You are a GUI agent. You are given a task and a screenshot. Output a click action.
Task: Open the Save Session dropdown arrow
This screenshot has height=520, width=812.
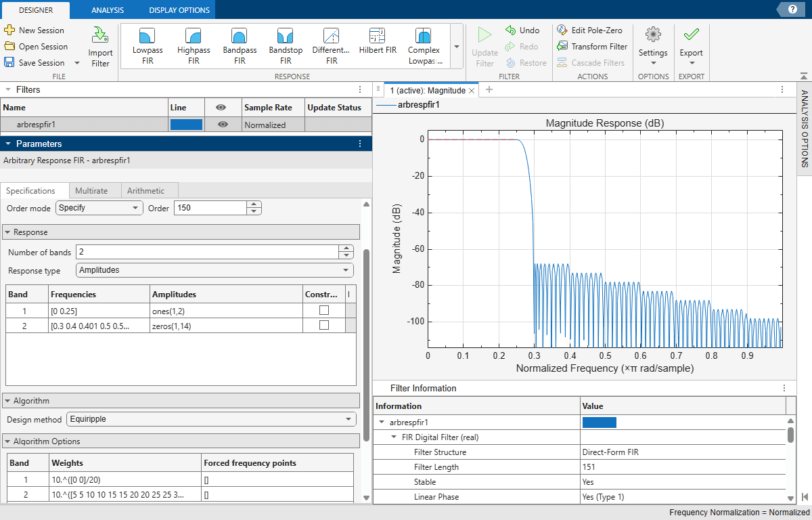tap(76, 63)
